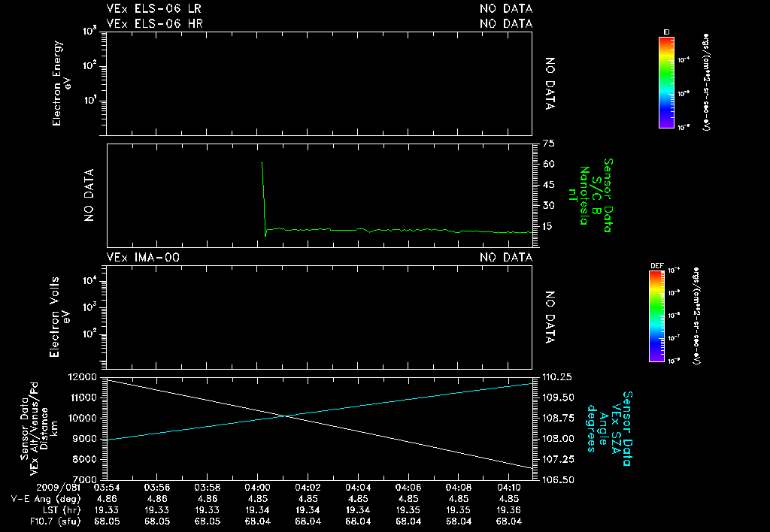Click 'NO DATA' beside the ELS-06 LR title
This screenshot has width=770, height=532.
tap(506, 9)
